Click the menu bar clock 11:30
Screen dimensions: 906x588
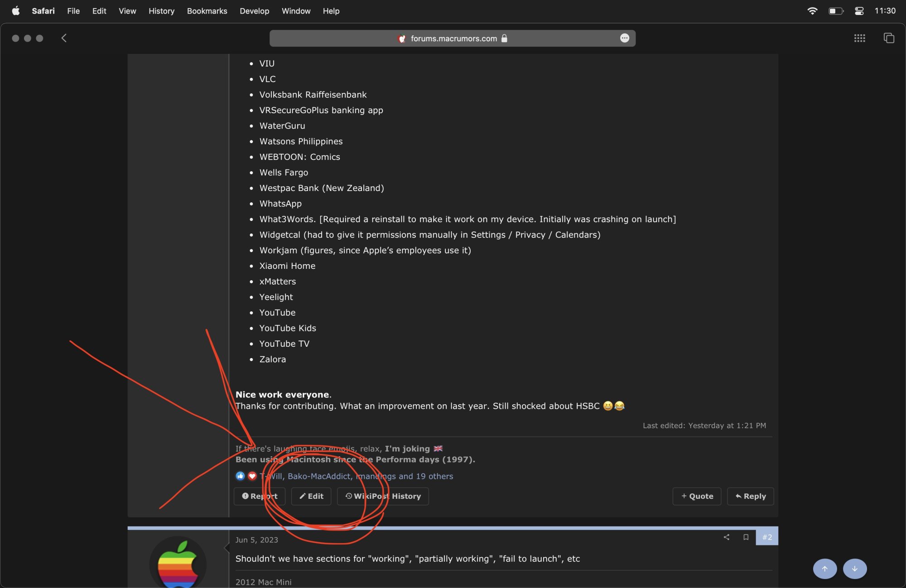tap(885, 11)
